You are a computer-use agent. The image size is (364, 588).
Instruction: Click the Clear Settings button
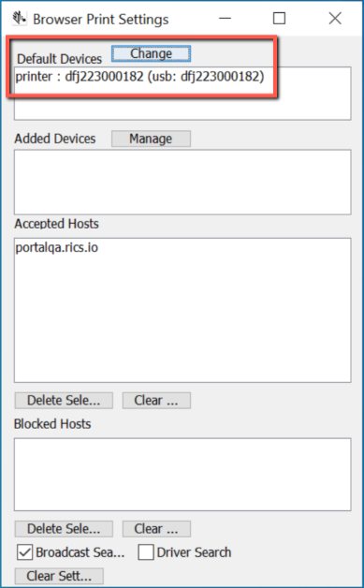(x=59, y=576)
